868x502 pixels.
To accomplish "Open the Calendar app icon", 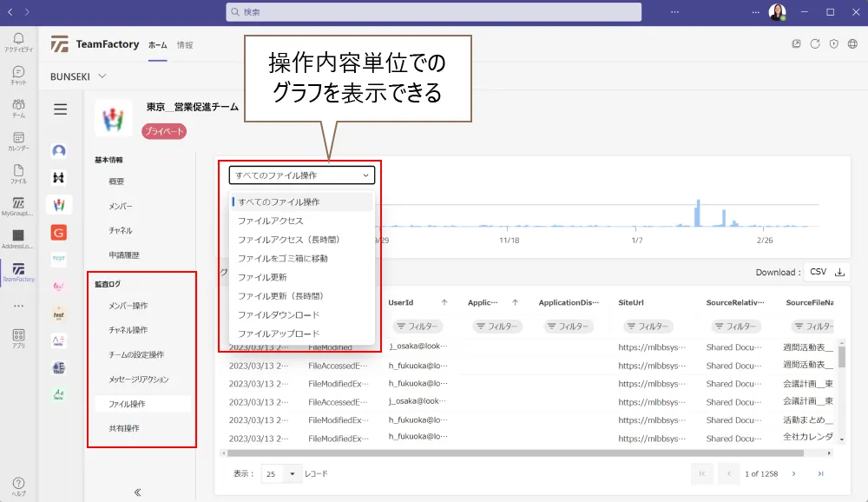I will 18,142.
